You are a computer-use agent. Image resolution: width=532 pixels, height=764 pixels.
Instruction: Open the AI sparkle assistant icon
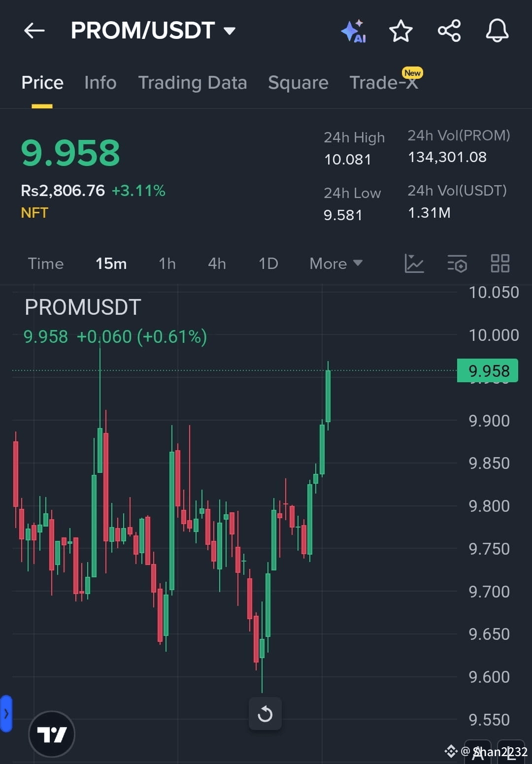(x=354, y=31)
